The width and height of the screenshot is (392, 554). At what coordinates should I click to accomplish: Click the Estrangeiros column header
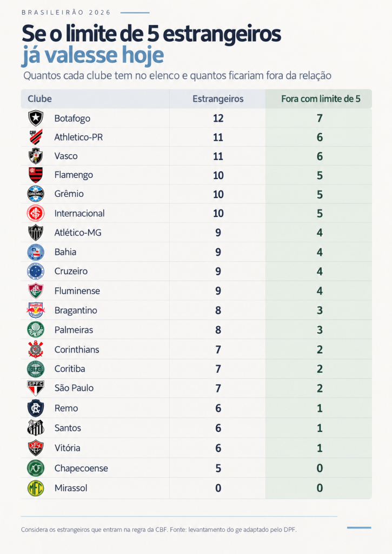coord(218,99)
